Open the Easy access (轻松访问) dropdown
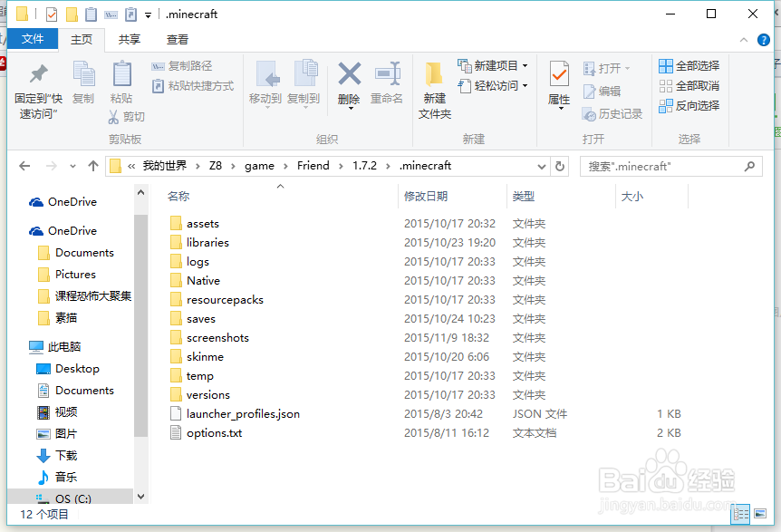 (493, 86)
